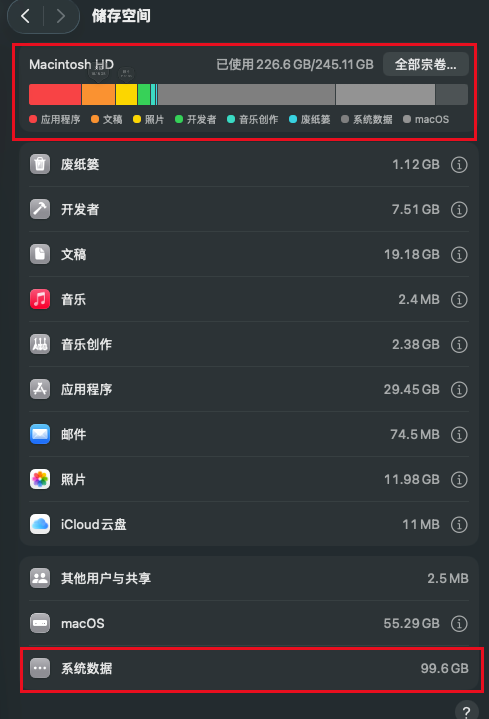The width and height of the screenshot is (489, 719).
Task: Select the 其他用户与共享 row
Action: coord(249,578)
